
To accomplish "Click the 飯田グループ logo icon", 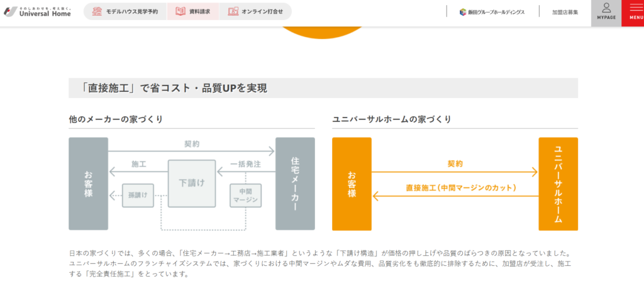I will tap(463, 12).
